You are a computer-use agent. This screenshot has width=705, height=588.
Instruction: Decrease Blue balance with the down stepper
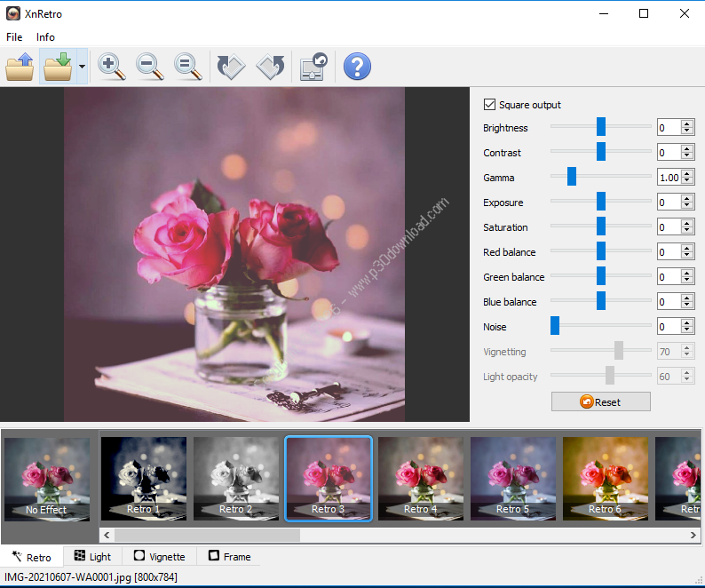pos(686,306)
